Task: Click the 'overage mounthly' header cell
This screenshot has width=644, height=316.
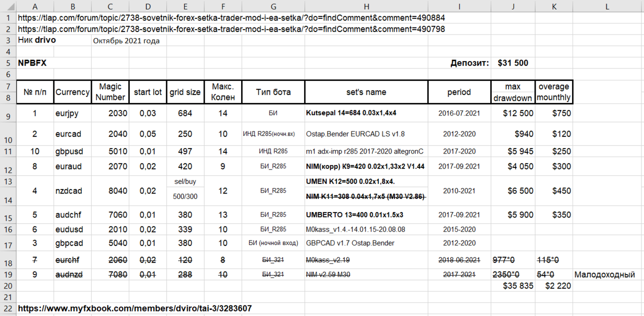Action: click(x=554, y=91)
